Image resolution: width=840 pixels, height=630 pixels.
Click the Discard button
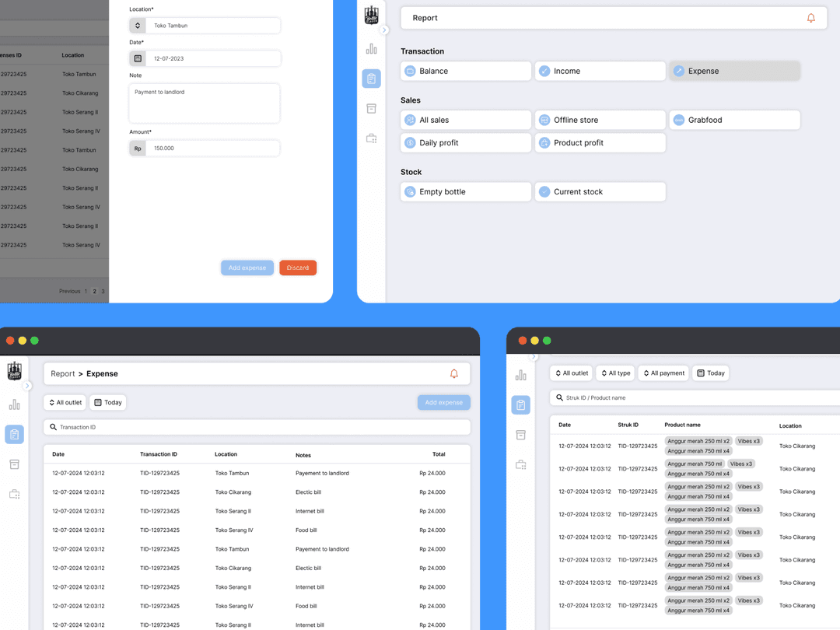tap(298, 268)
